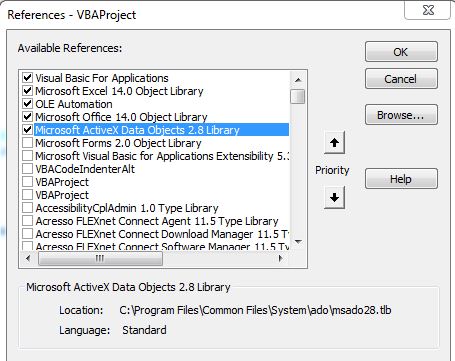Move reference up with Priority up arrow
The height and width of the screenshot is (361, 455).
(x=334, y=143)
